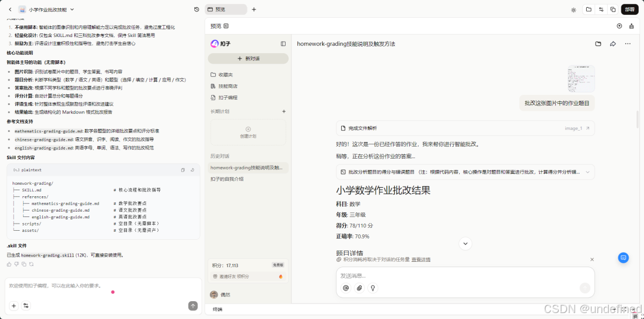This screenshot has width=644, height=319.
Task: Click the 扣子 logo
Action: [220, 44]
